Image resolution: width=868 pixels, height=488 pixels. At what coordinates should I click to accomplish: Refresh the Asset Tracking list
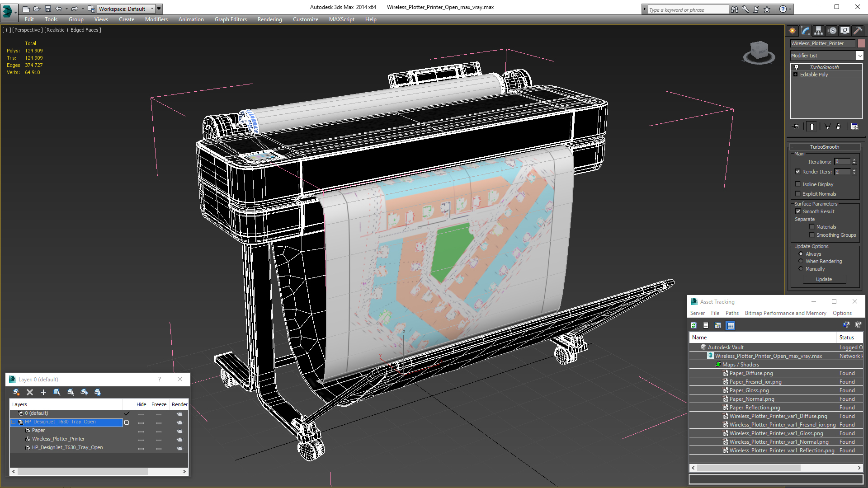693,325
